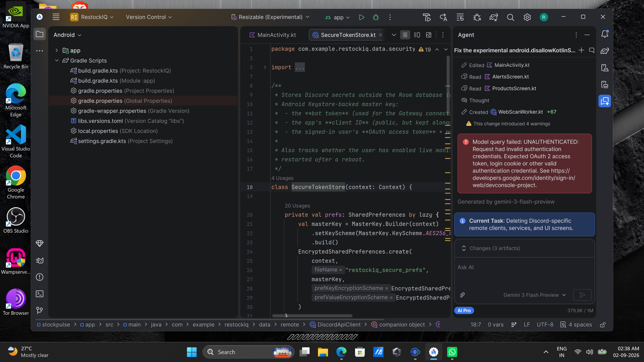Open the Gemini 3 Flash Preview model dropdown
644x362 pixels.
(534, 295)
